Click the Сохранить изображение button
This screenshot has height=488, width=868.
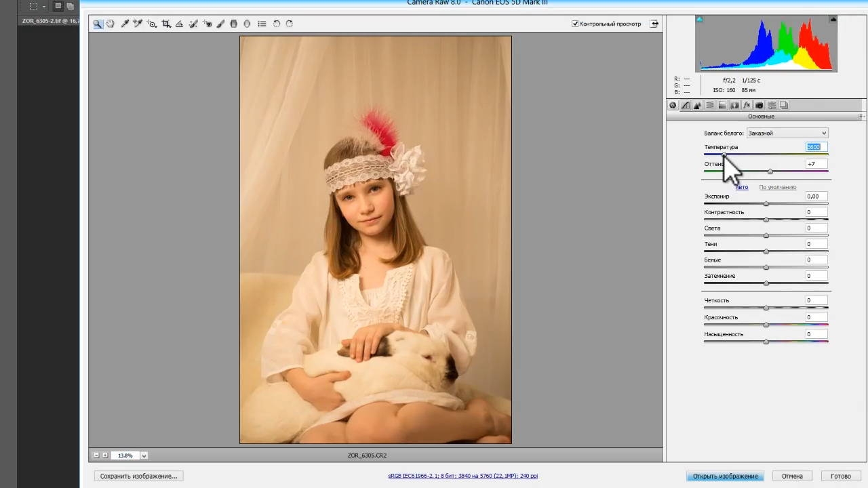[x=138, y=476]
